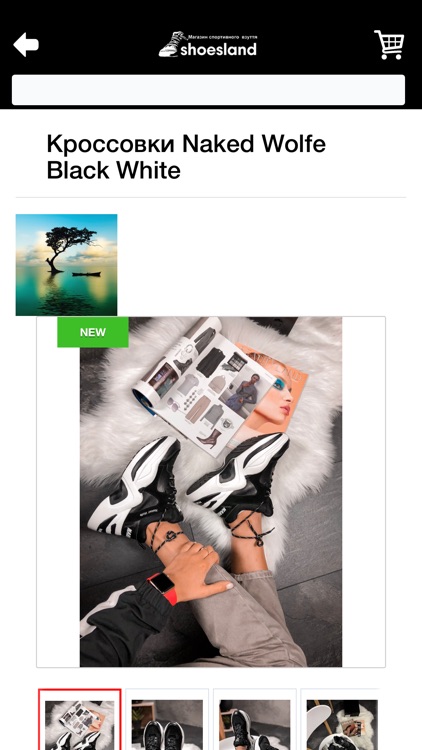Click the Кроссовки Naked Wolfe Black White title

click(x=186, y=157)
